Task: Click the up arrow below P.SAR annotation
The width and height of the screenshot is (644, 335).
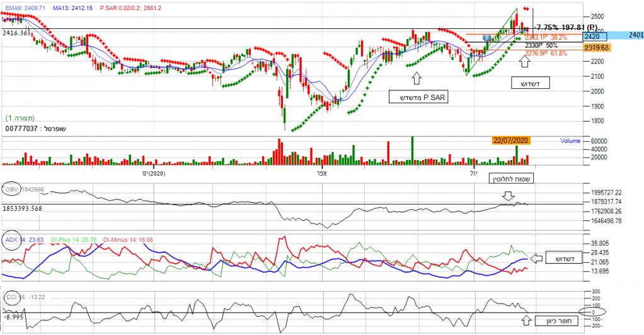Action: [415, 78]
